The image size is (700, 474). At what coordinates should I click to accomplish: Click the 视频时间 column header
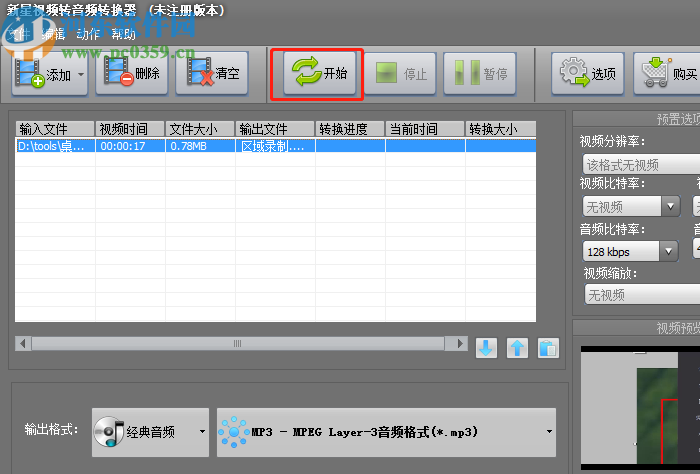[x=130, y=129]
